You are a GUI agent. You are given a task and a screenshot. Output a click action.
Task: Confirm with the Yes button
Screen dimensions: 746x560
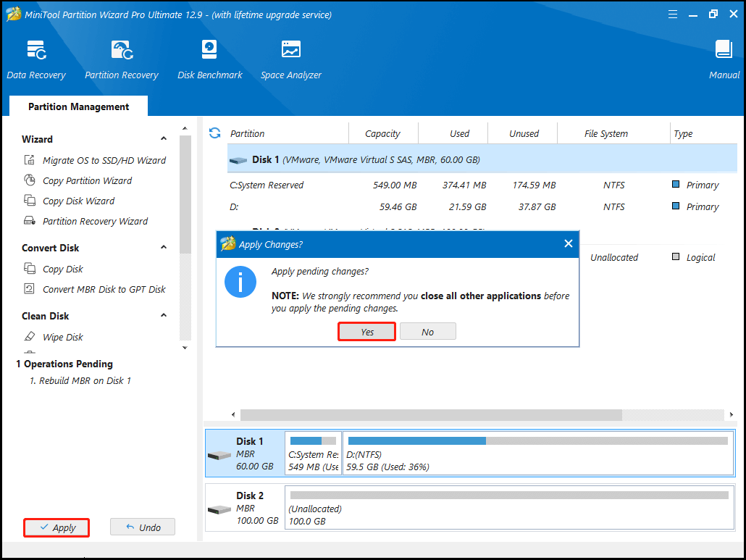[x=367, y=332]
